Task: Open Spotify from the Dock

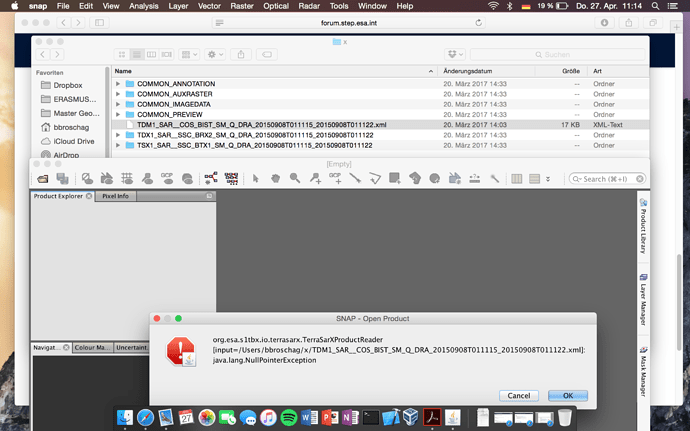Action: coord(289,417)
